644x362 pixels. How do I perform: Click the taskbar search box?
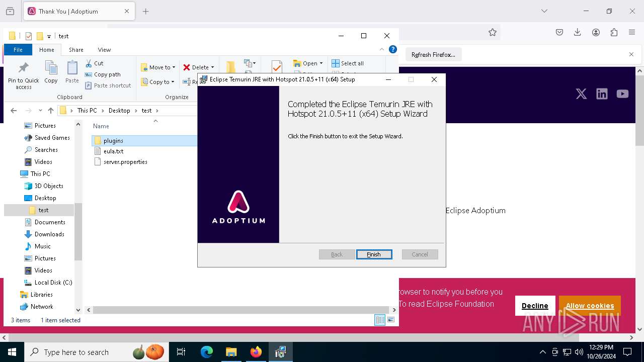[x=97, y=352]
